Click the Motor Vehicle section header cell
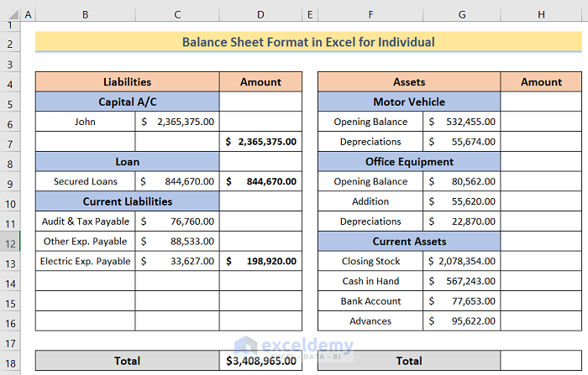The image size is (588, 375). [409, 102]
